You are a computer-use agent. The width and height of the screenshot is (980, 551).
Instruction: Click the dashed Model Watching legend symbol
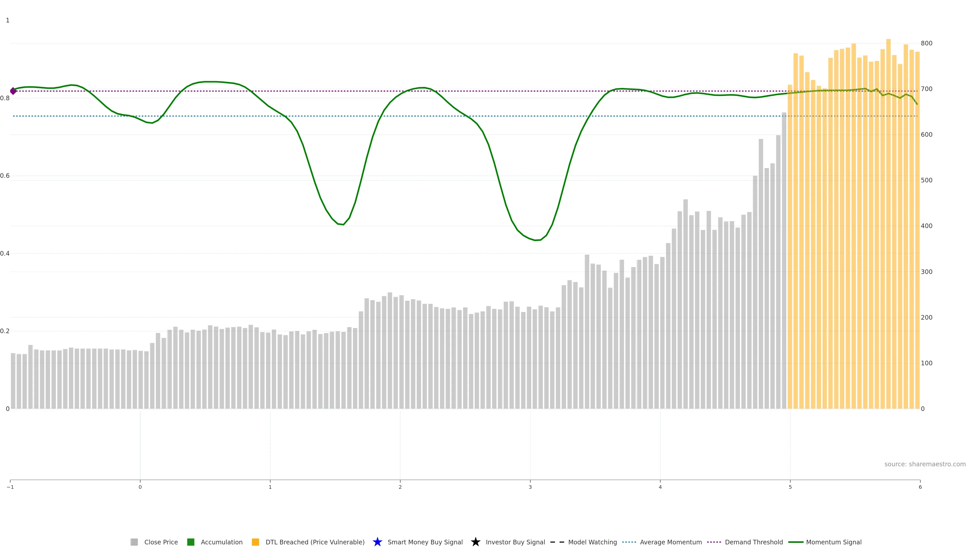557,542
